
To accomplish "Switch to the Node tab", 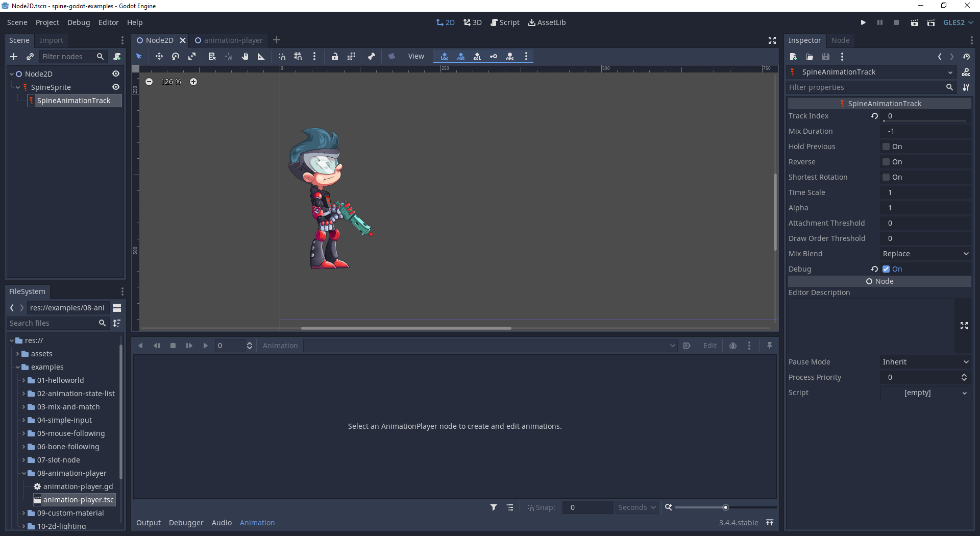I will (x=840, y=40).
